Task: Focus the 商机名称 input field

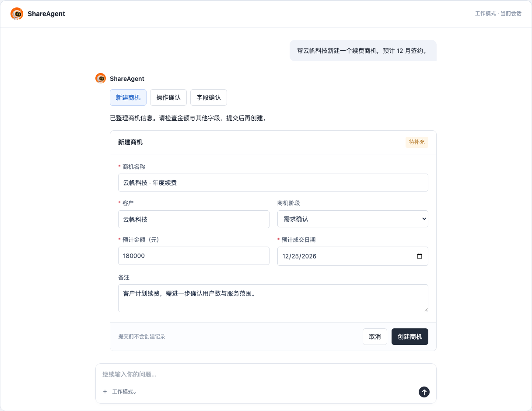Action: 273,183
